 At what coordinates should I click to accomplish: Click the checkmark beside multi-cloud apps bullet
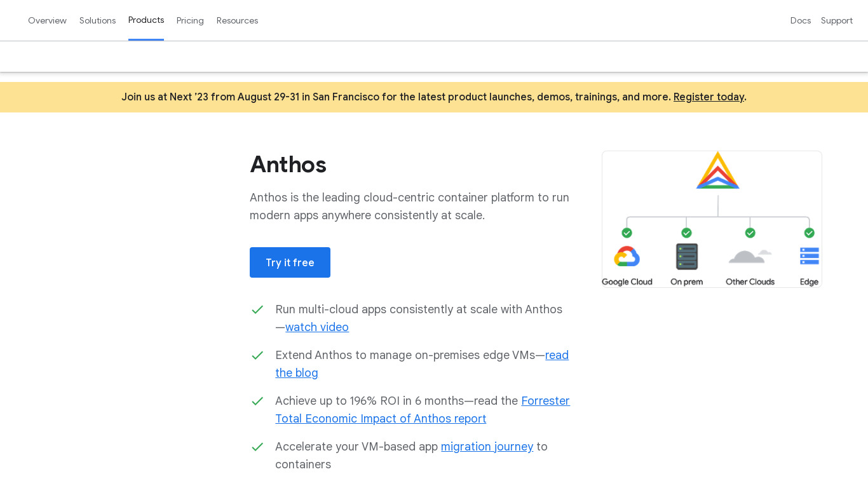pyautogui.click(x=257, y=309)
